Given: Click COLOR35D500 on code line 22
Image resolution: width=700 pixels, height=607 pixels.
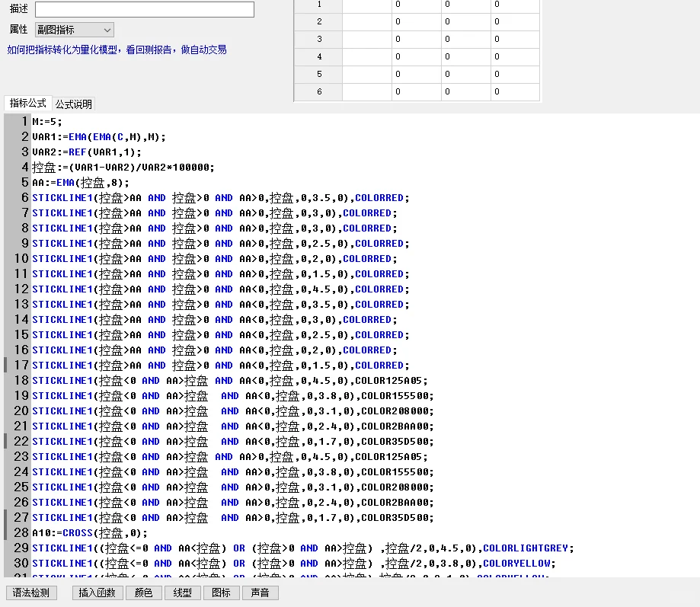Looking at the screenshot, I should coord(395,442).
